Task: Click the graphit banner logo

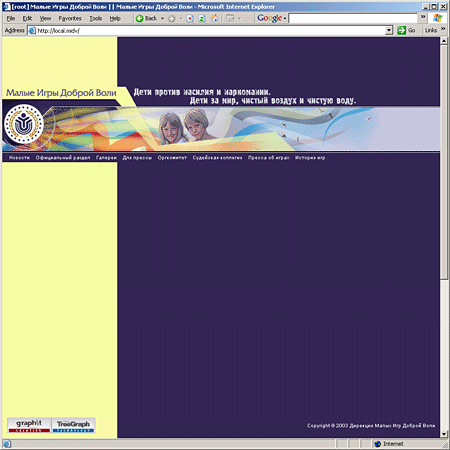Action: (29, 425)
